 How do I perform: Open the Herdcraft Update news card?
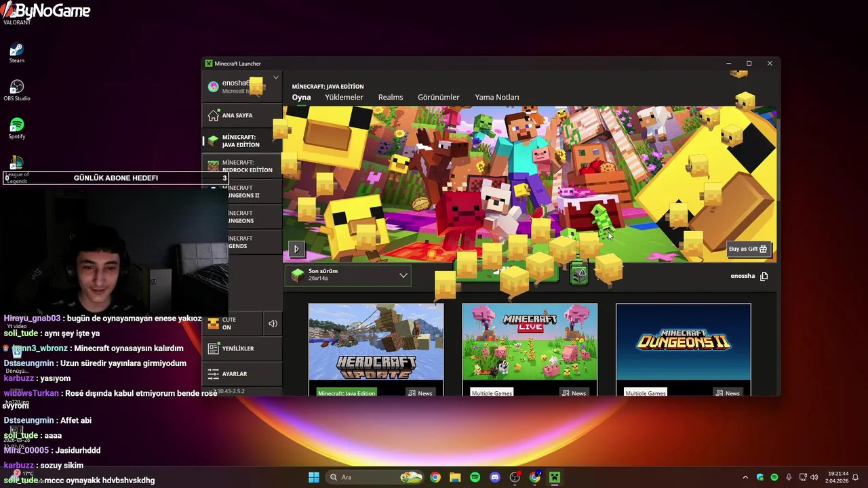click(x=376, y=349)
